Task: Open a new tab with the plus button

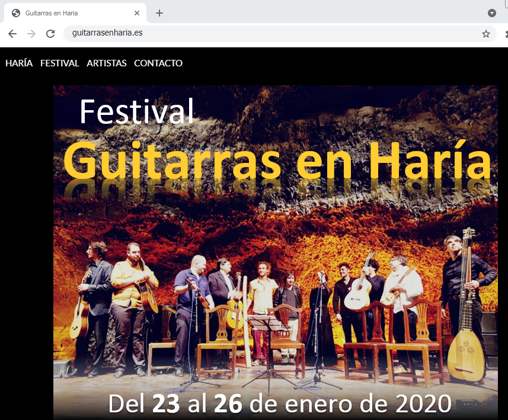Action: point(159,13)
